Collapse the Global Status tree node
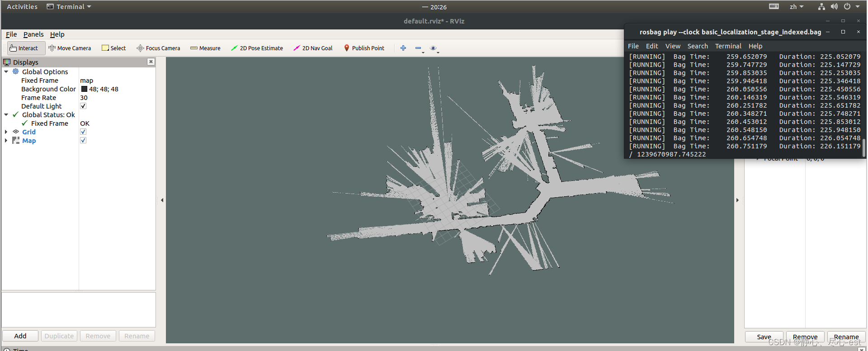This screenshot has width=868, height=351. [6, 114]
